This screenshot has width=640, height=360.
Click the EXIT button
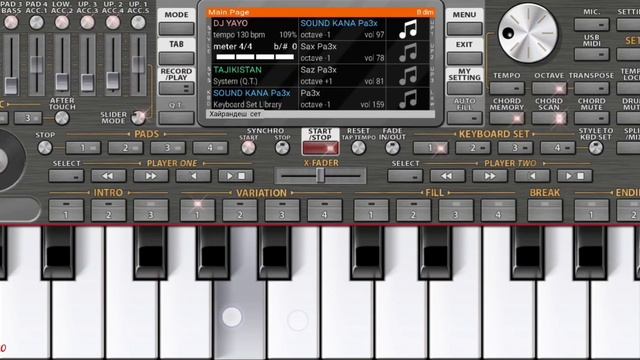464,58
